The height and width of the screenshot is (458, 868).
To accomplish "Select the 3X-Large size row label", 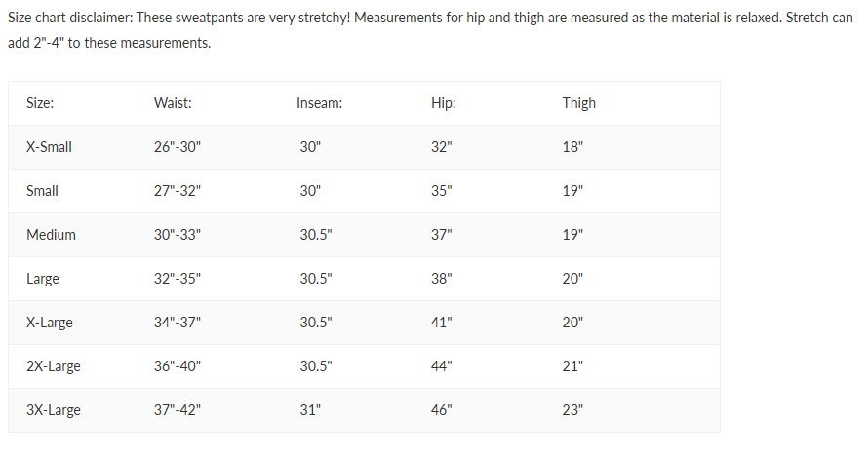I will click(x=53, y=410).
